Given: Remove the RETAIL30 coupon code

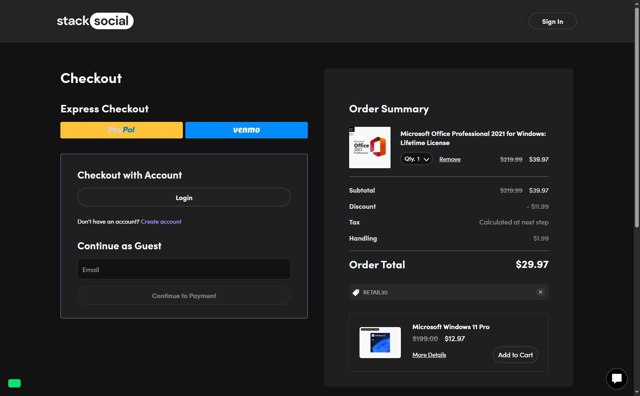Looking at the screenshot, I should click(x=540, y=292).
